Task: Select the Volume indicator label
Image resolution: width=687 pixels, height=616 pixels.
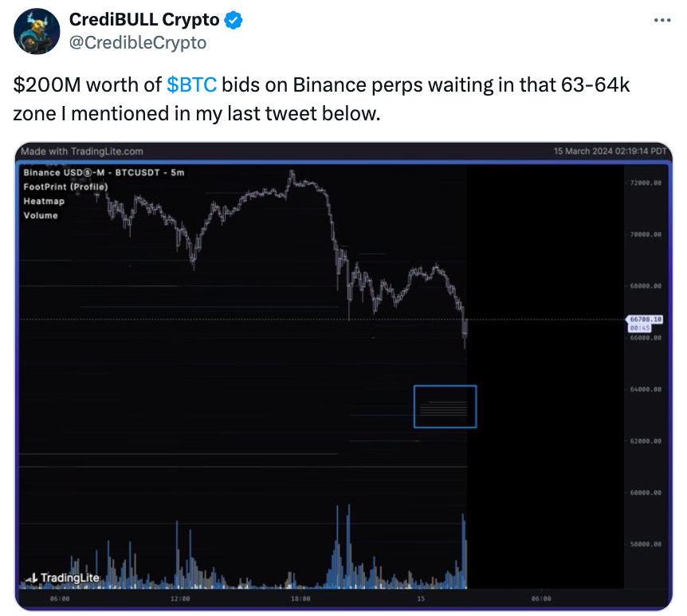Action: click(41, 215)
